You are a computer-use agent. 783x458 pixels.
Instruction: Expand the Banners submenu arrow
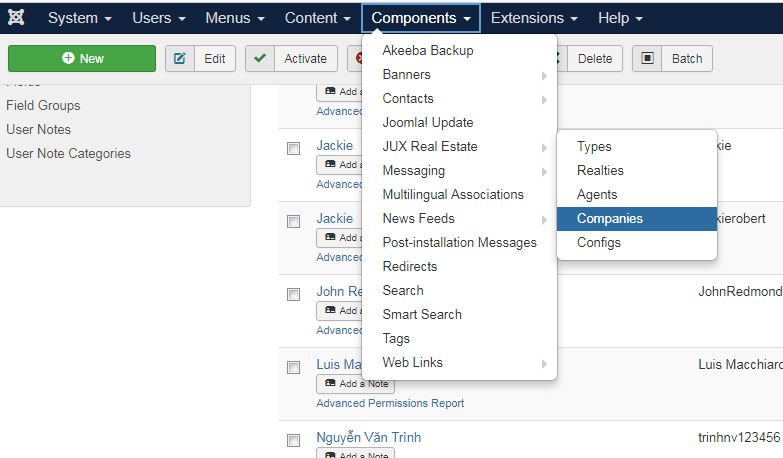point(544,75)
